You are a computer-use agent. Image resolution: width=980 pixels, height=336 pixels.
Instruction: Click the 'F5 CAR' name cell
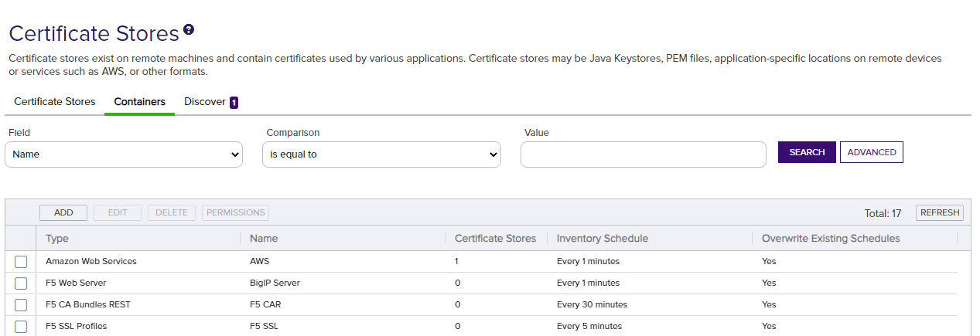click(265, 304)
